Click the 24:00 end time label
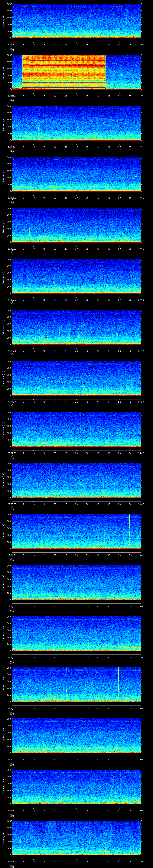The height and width of the screenshot is (868, 153). pyautogui.click(x=141, y=504)
